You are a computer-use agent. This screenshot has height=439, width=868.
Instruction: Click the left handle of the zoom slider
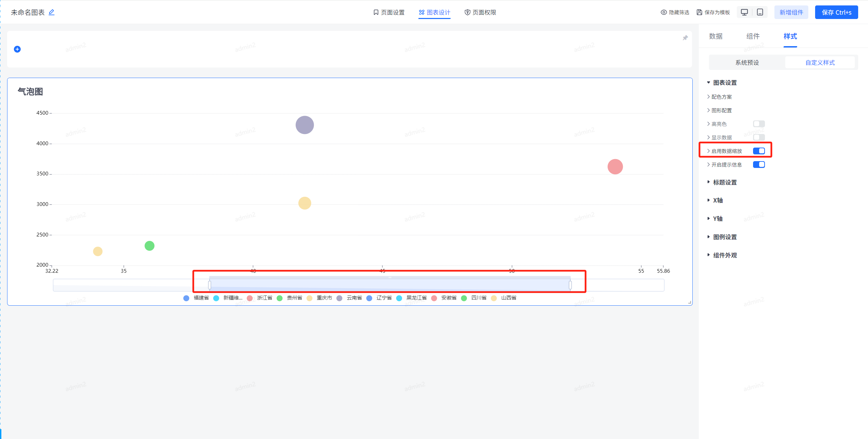click(x=210, y=285)
